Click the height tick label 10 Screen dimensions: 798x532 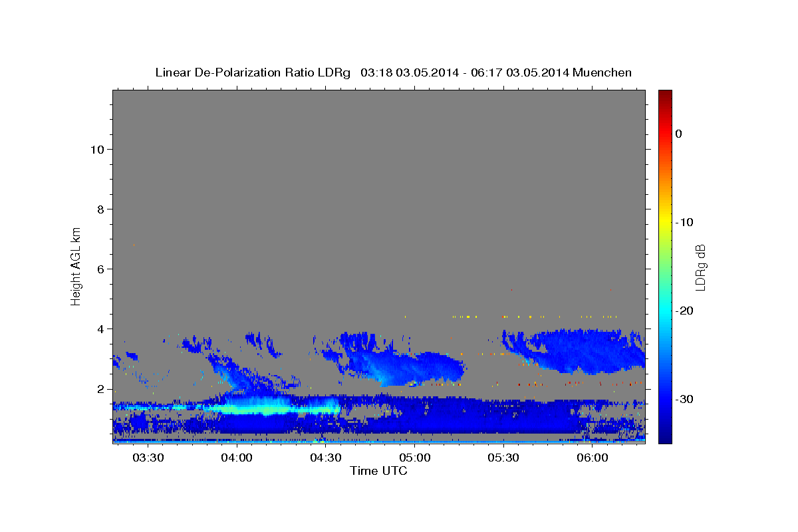coord(96,150)
